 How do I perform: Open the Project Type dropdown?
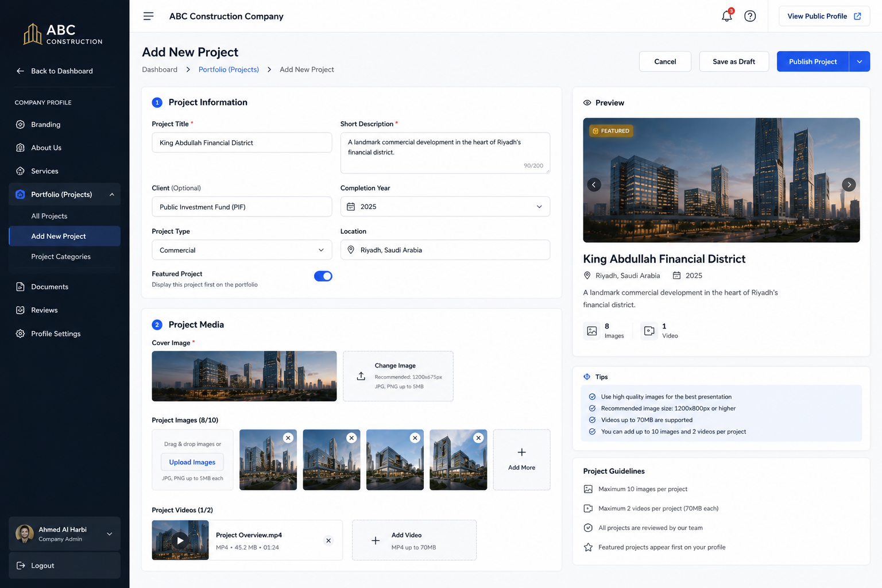point(242,250)
